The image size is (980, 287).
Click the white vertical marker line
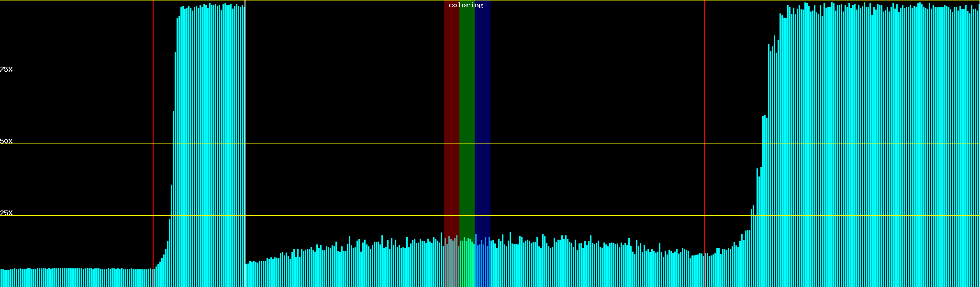coord(245,143)
